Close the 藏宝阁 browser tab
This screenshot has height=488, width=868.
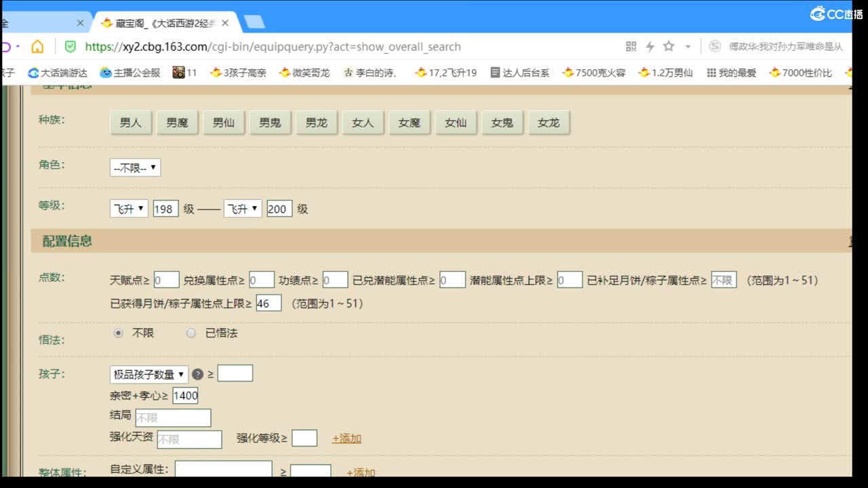pos(225,23)
